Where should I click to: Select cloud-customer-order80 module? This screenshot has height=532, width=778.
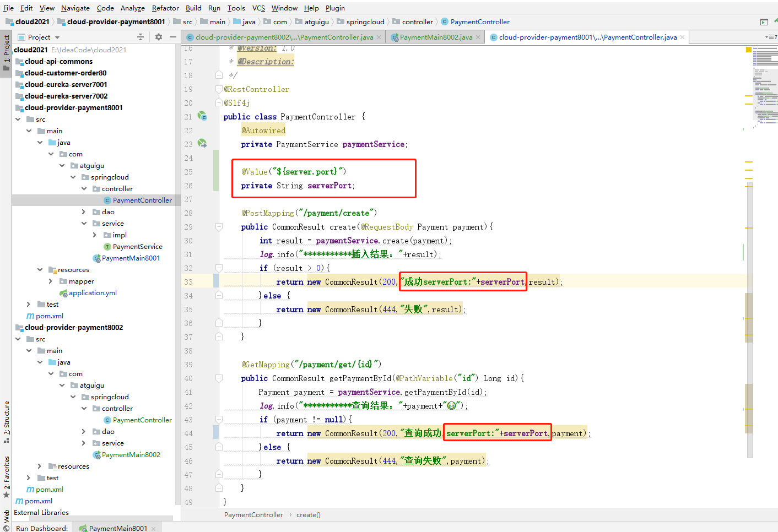pos(66,73)
